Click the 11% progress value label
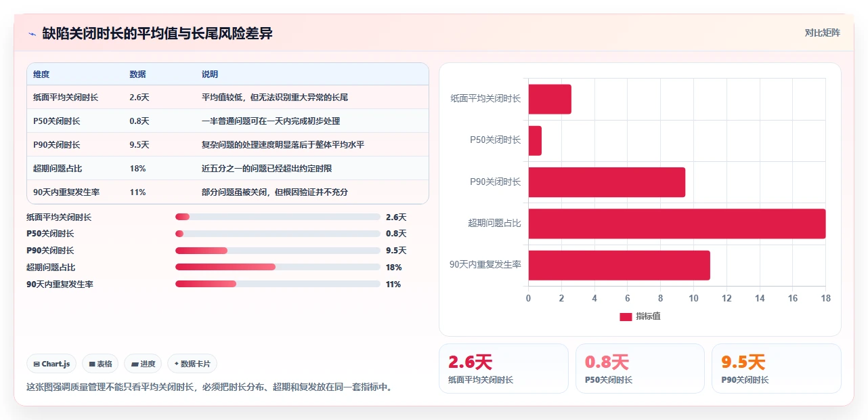The image size is (868, 420). click(x=393, y=285)
